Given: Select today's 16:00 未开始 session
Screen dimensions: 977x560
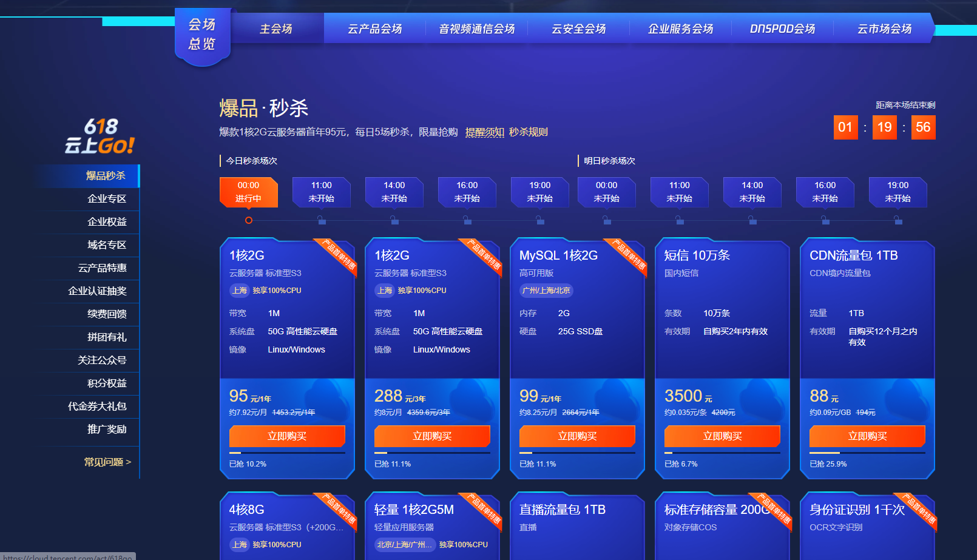Looking at the screenshot, I should tap(467, 192).
